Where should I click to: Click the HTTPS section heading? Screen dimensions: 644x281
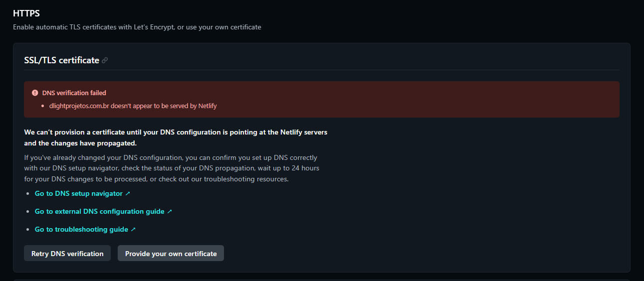click(x=26, y=13)
